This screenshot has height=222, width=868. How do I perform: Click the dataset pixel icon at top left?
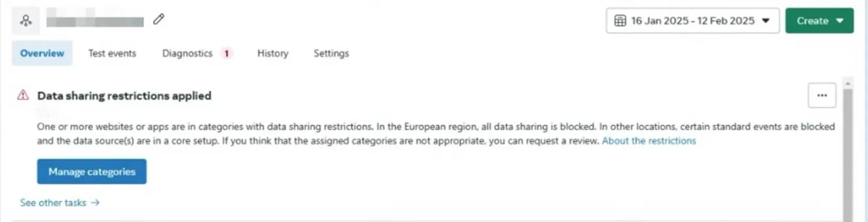[x=26, y=20]
